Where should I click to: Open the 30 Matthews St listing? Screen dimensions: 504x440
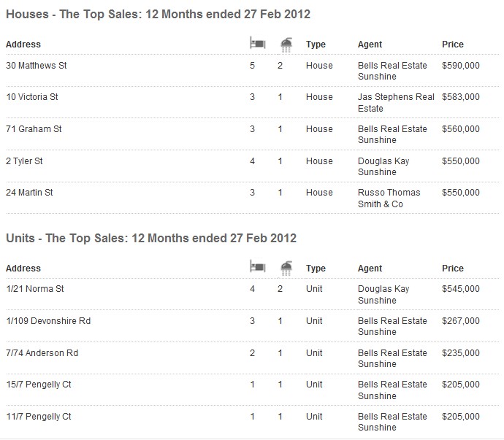[37, 66]
